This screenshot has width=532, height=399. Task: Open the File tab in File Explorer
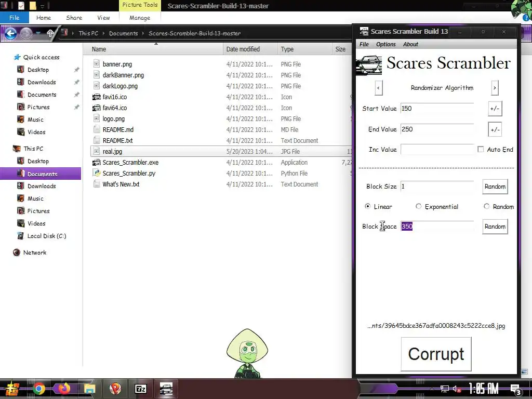pyautogui.click(x=14, y=18)
